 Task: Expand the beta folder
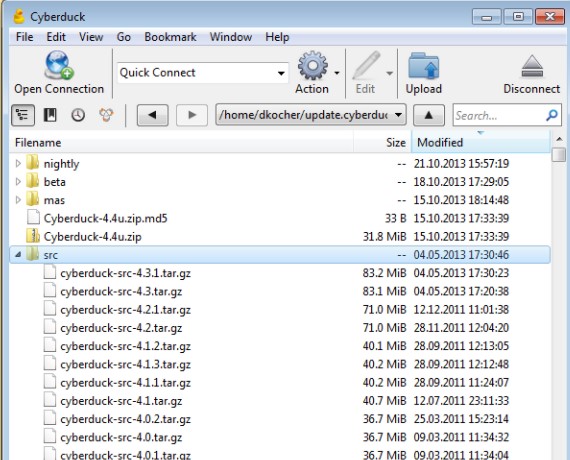coord(18,182)
